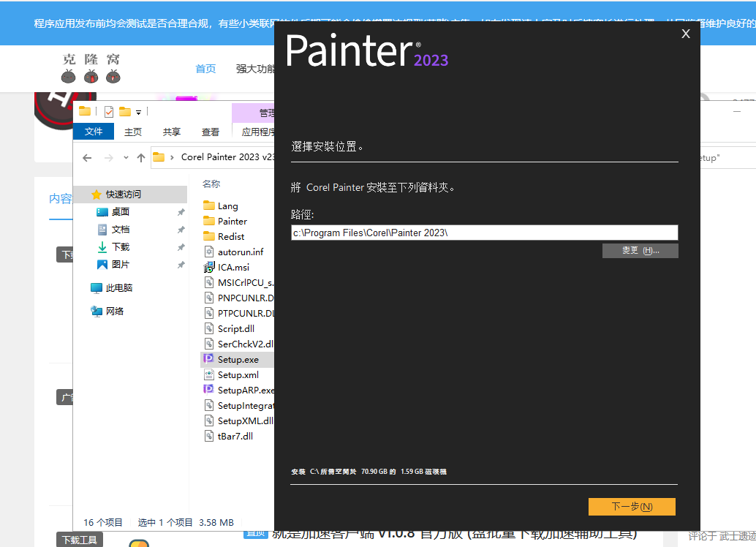Open the quick access toolbar customize dropdown
The width and height of the screenshot is (756, 547).
pyautogui.click(x=138, y=113)
